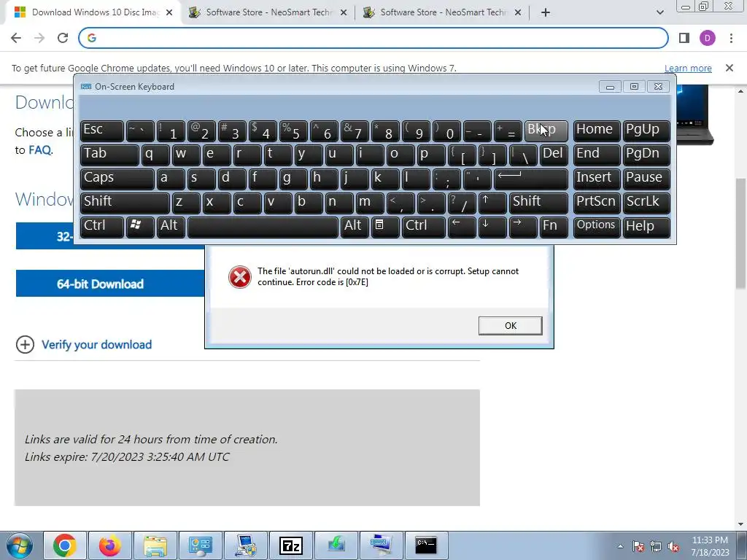The image size is (747, 560).
Task: Close the Download Windows 10 tab
Action: 169,12
